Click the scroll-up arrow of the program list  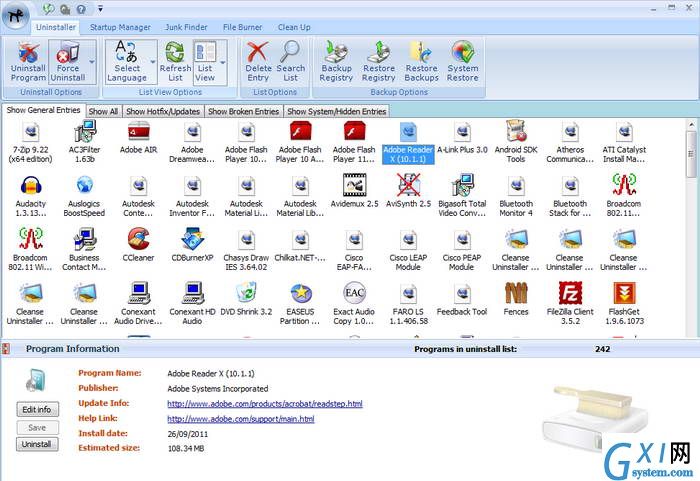(691, 124)
